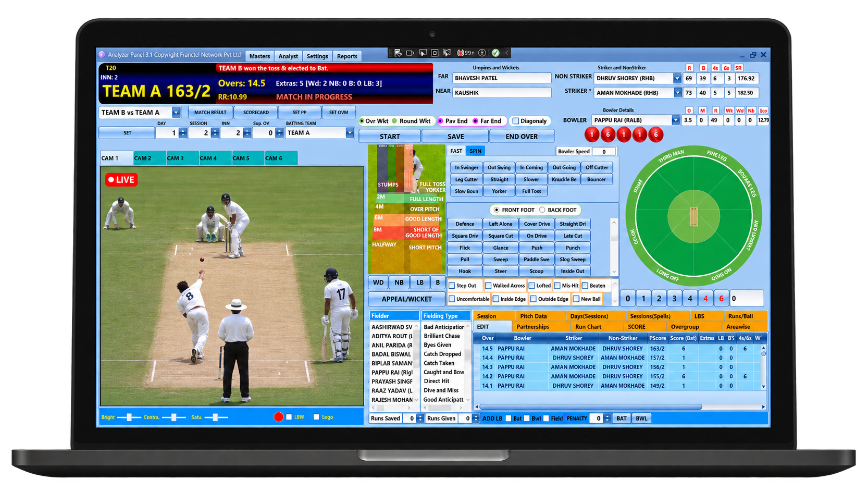Open the TEAM B vs TEAM A match dropdown
The width and height of the screenshot is (868, 492).
pos(176,113)
